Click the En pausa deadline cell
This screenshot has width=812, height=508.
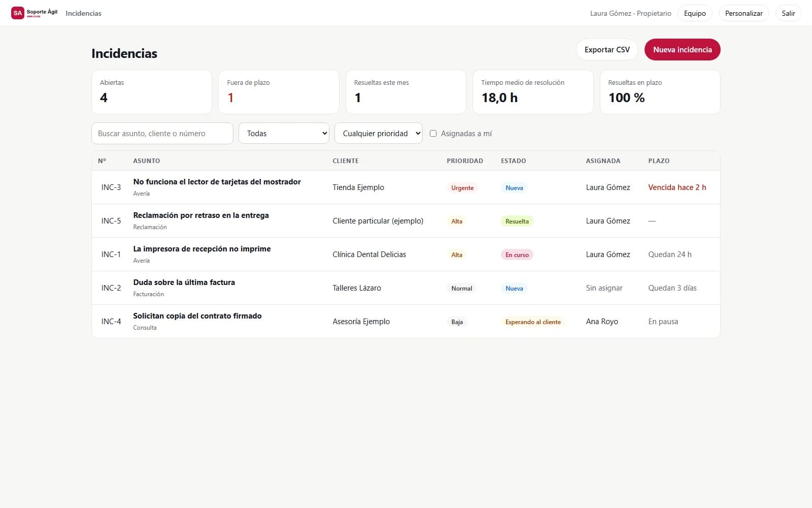pyautogui.click(x=663, y=322)
